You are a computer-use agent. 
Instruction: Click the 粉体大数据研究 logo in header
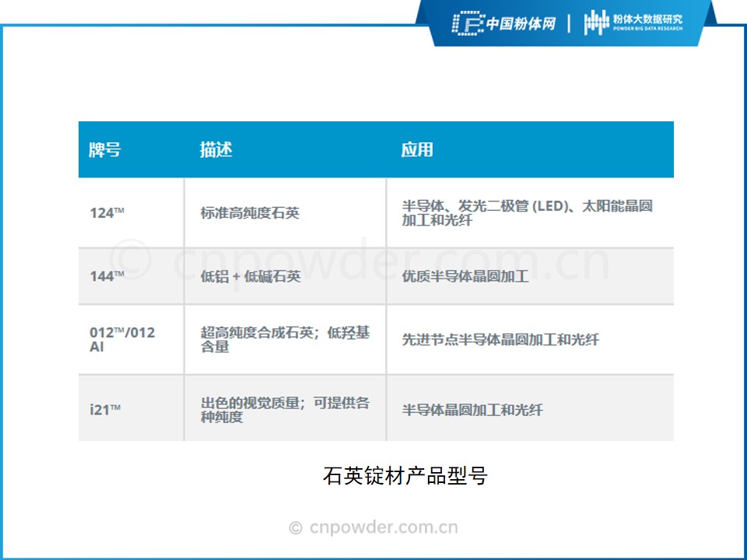[633, 23]
